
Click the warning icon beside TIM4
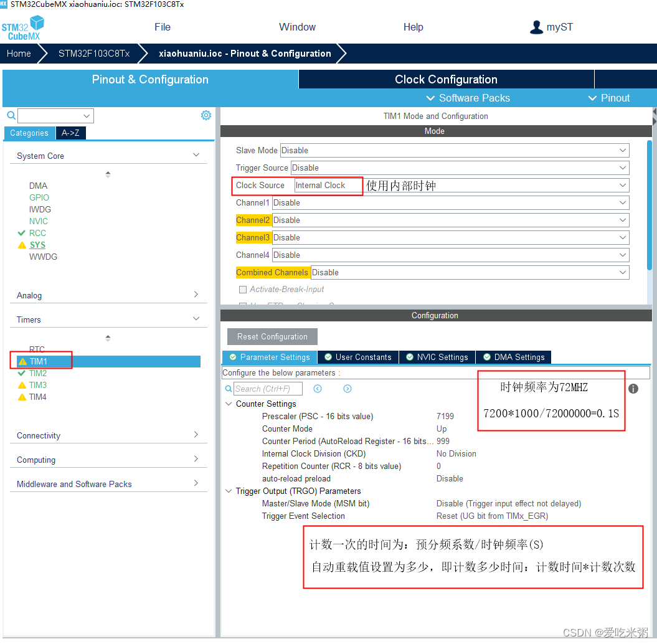[22, 397]
